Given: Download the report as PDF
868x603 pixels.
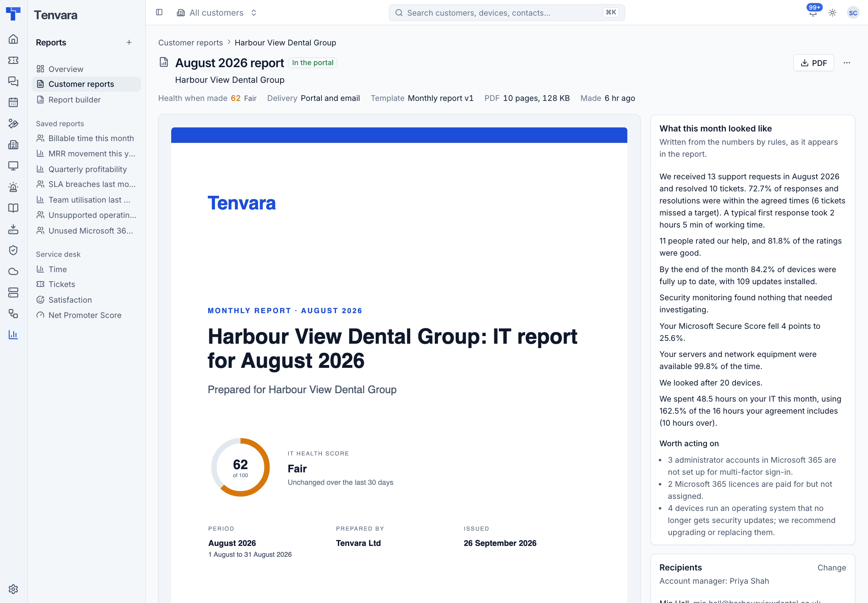Looking at the screenshot, I should point(814,63).
